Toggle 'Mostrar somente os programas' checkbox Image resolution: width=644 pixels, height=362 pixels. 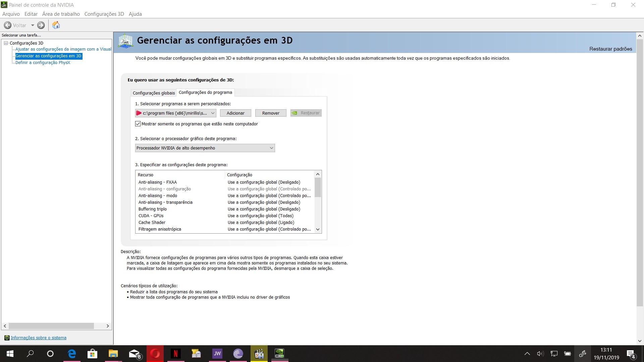(138, 124)
